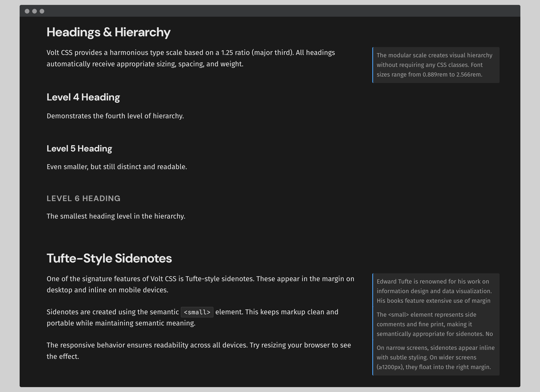540x392 pixels.
Task: Click the first gray window dot
Action: [x=27, y=11]
